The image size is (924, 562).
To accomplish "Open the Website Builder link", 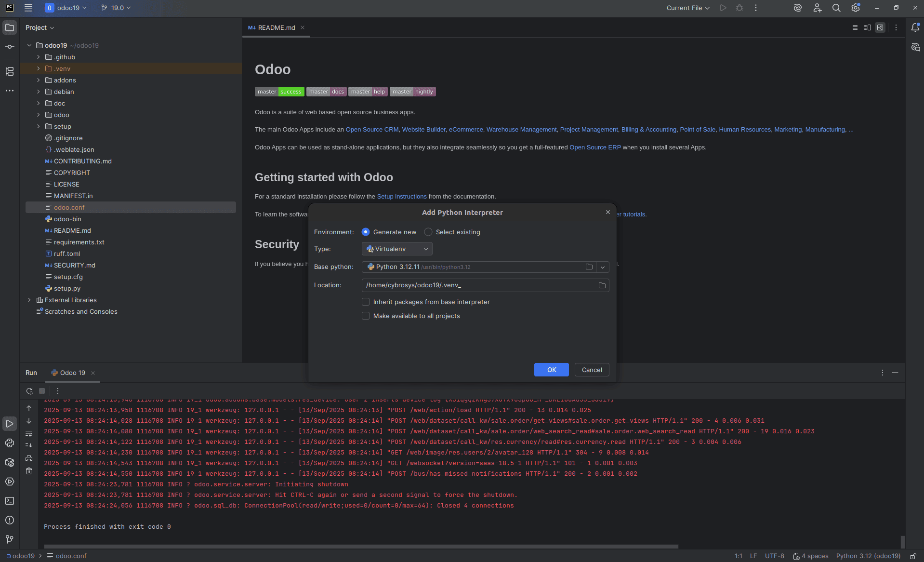I will 423,129.
